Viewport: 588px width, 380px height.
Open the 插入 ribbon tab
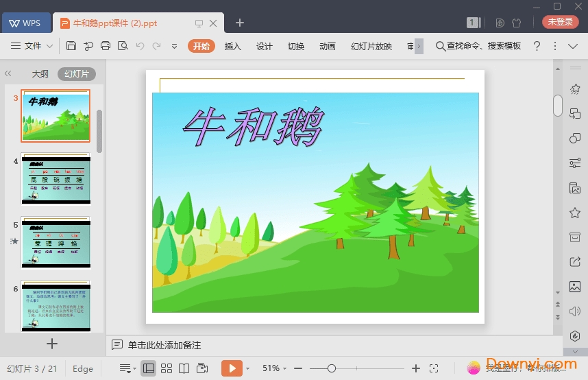[x=232, y=46]
